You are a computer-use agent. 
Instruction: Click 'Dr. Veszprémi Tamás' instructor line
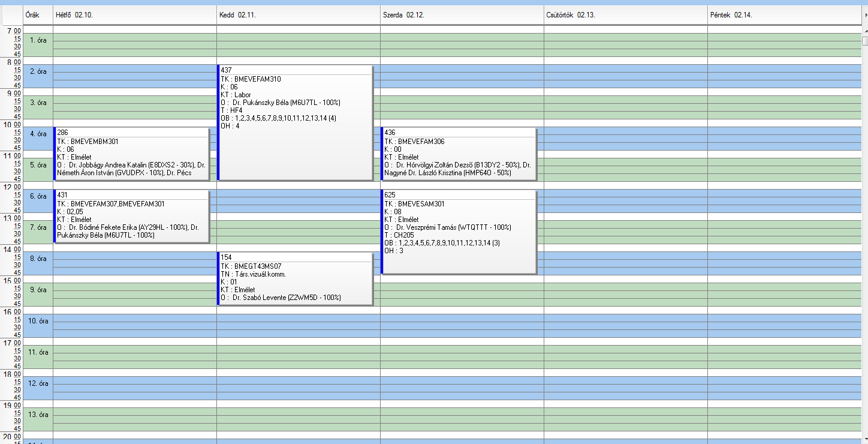pos(448,227)
